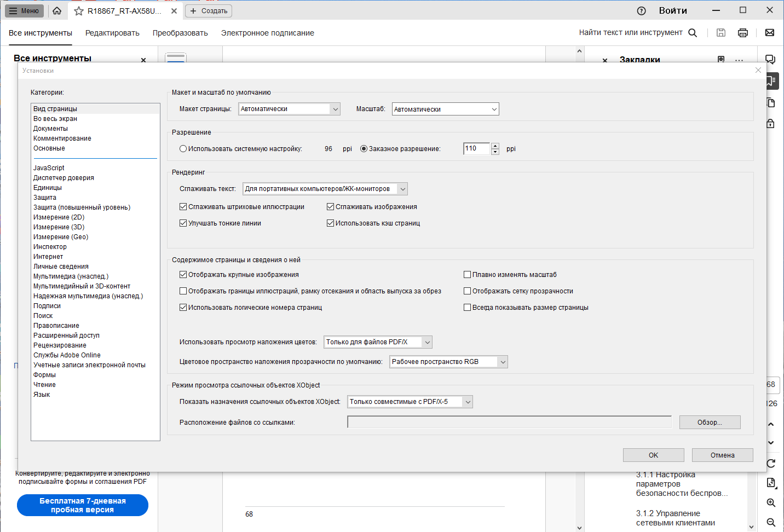Open the XObject targets dropdown

click(x=410, y=402)
